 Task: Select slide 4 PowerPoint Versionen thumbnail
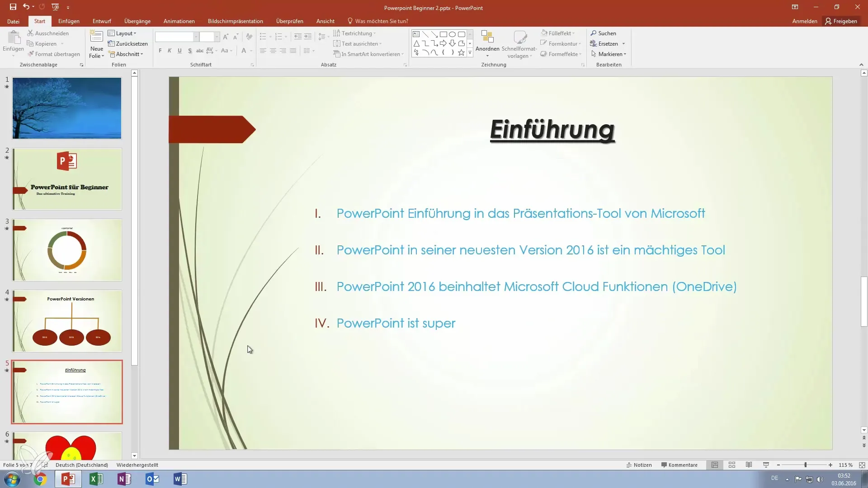coord(67,321)
